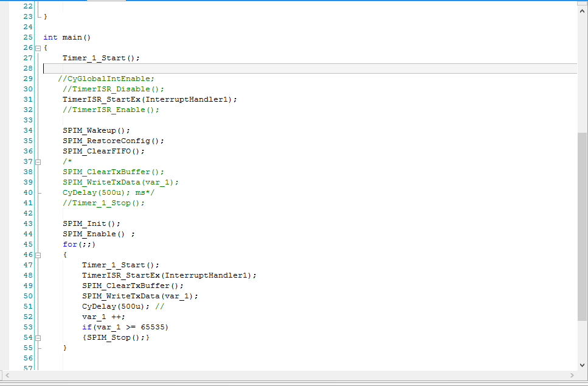Click line number 56 in the gutter

[x=28, y=358]
